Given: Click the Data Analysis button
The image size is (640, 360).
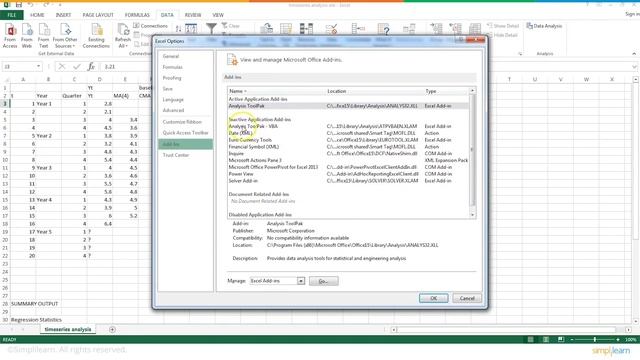Looking at the screenshot, I should (x=544, y=26).
